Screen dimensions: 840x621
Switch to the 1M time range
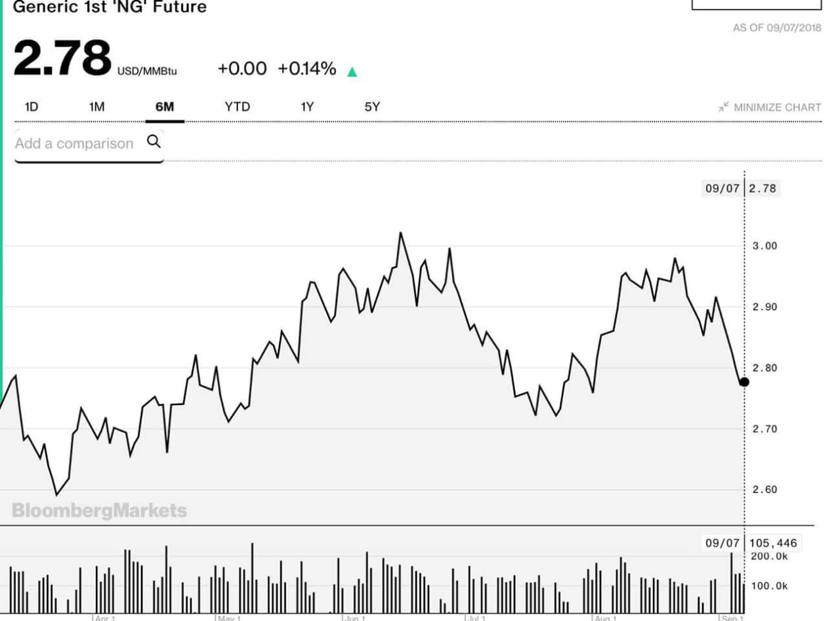(x=96, y=107)
